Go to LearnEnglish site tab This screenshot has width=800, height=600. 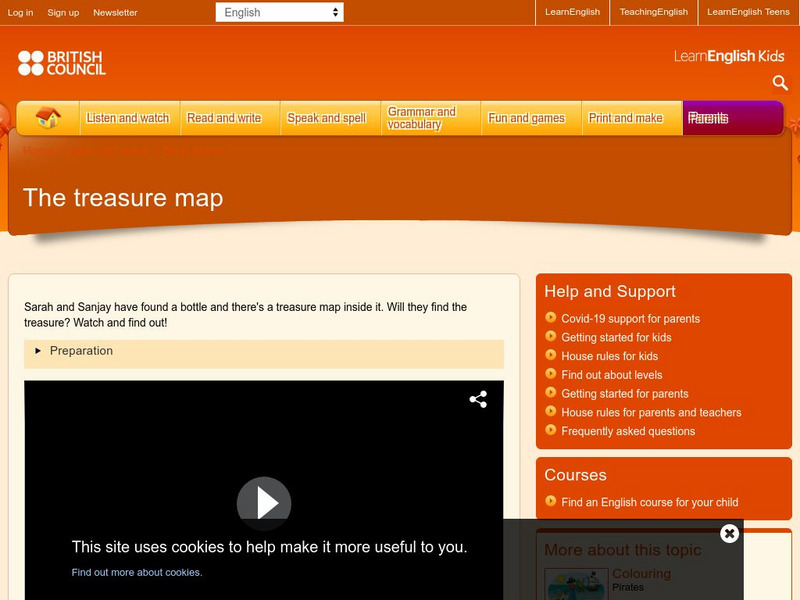coord(572,12)
